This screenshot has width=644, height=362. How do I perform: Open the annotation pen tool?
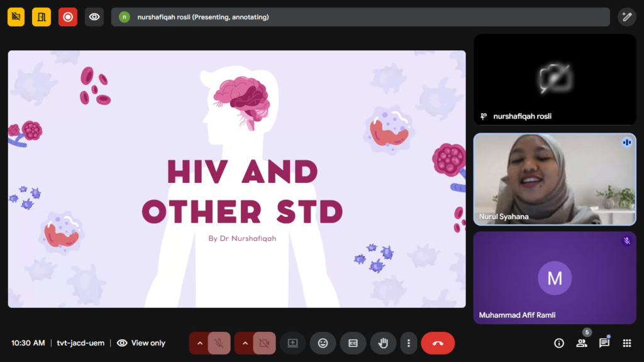click(x=626, y=17)
